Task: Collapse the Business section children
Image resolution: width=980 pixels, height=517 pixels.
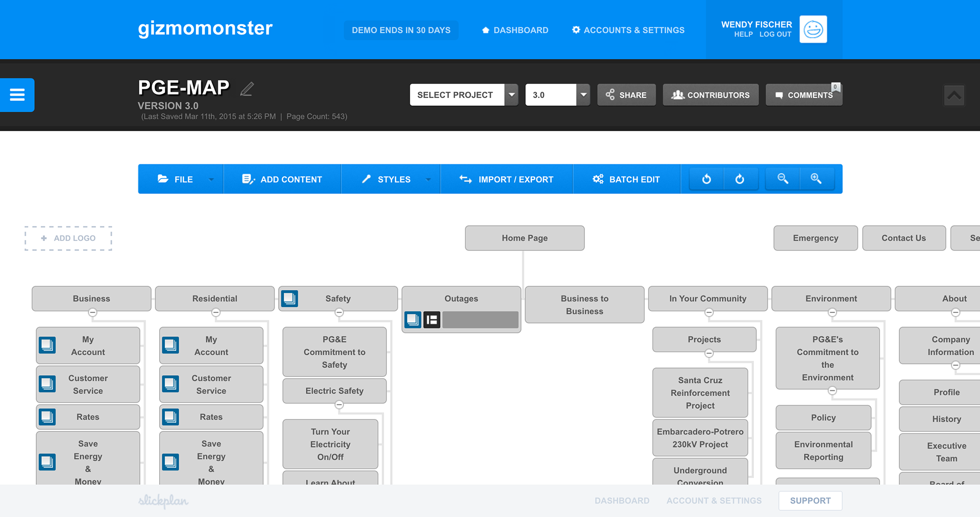Action: pos(92,312)
